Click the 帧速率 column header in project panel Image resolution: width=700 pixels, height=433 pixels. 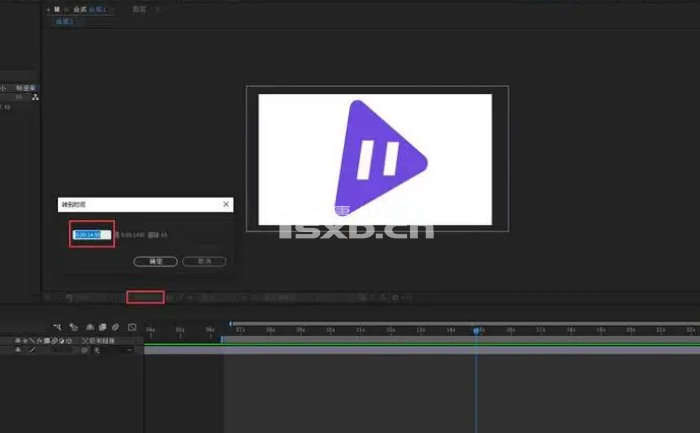point(26,88)
